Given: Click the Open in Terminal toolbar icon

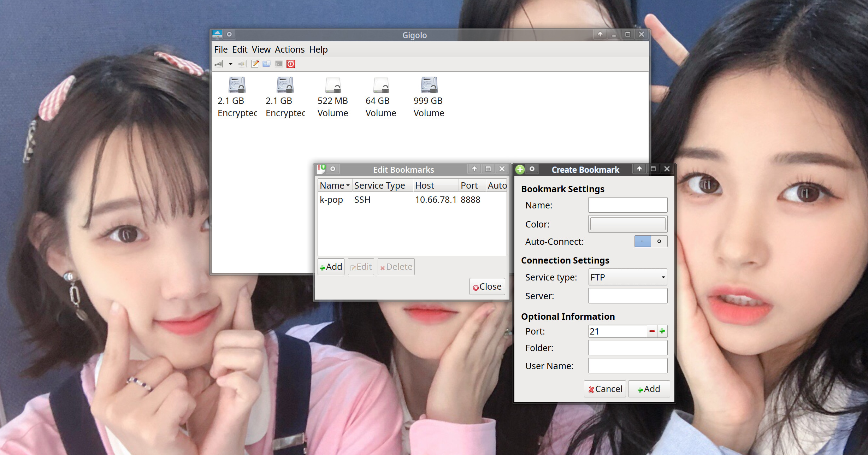Looking at the screenshot, I should click(x=279, y=64).
